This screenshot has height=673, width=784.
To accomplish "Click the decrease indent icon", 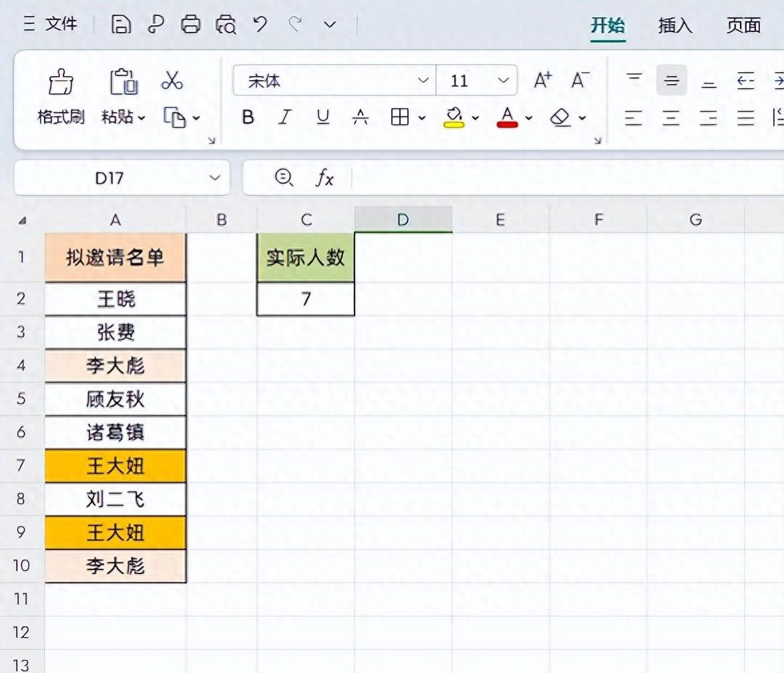I will click(745, 80).
